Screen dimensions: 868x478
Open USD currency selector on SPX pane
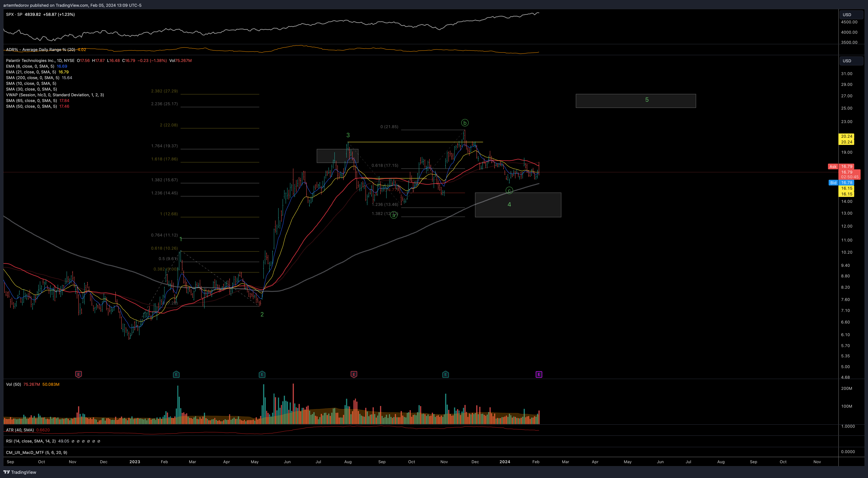point(851,14)
